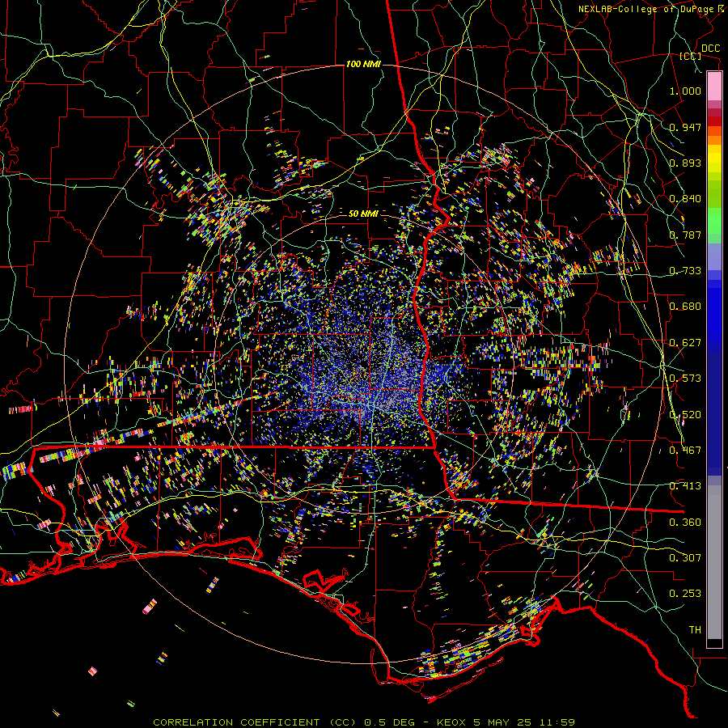Click the Correlation Coefficient caption at bottom

pyautogui.click(x=364, y=722)
